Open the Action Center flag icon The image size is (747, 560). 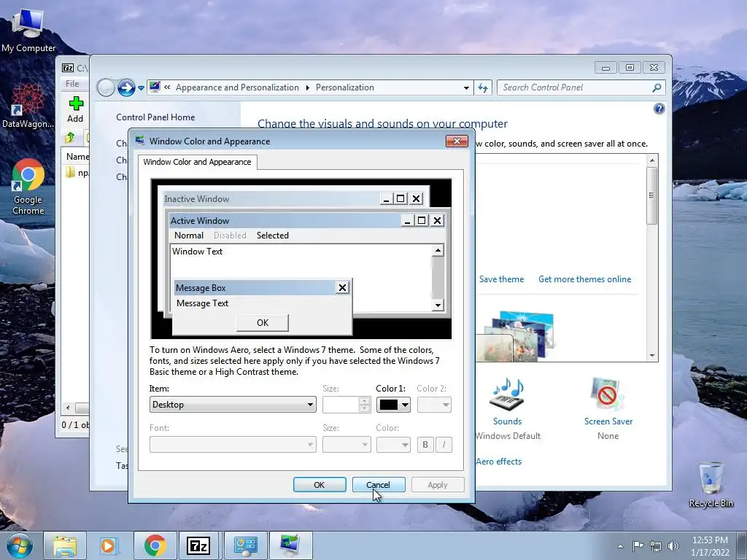pos(638,545)
